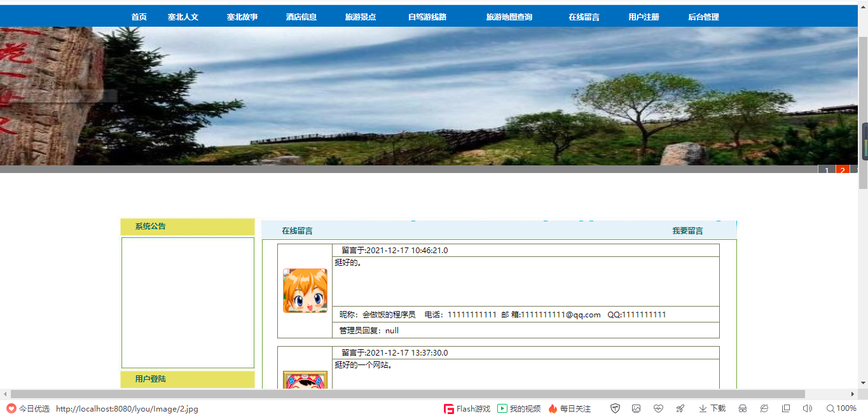The height and width of the screenshot is (416, 868).
Task: Select the 酒店信息 menu item
Action: 301,17
